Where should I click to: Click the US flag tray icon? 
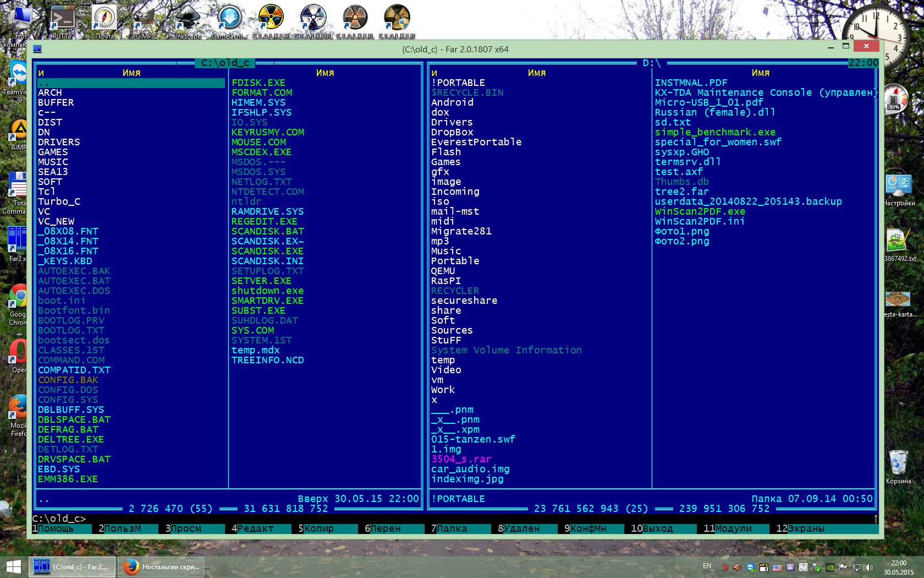pyautogui.click(x=777, y=567)
